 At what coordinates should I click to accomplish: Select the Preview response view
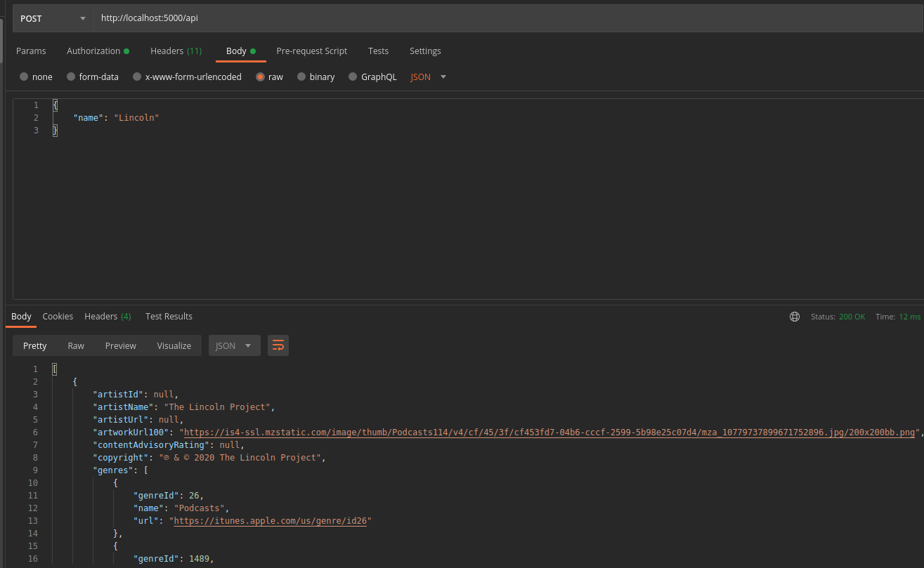pyautogui.click(x=121, y=345)
